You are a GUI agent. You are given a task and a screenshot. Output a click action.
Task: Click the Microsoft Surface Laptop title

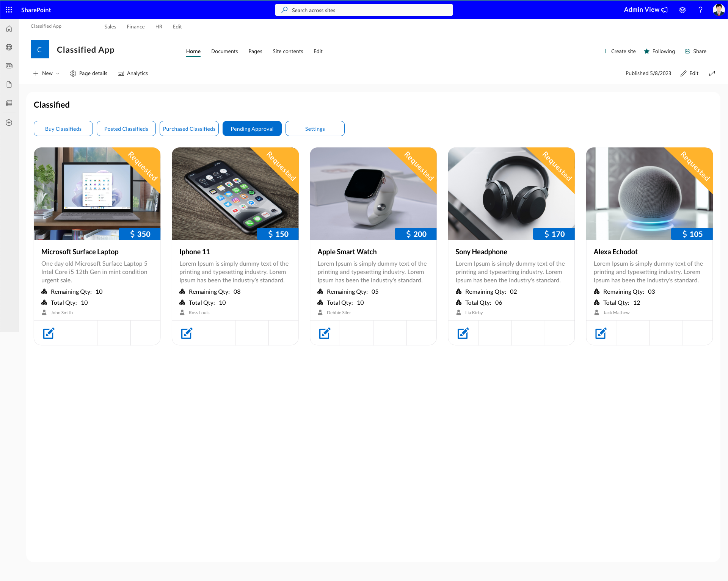(80, 252)
